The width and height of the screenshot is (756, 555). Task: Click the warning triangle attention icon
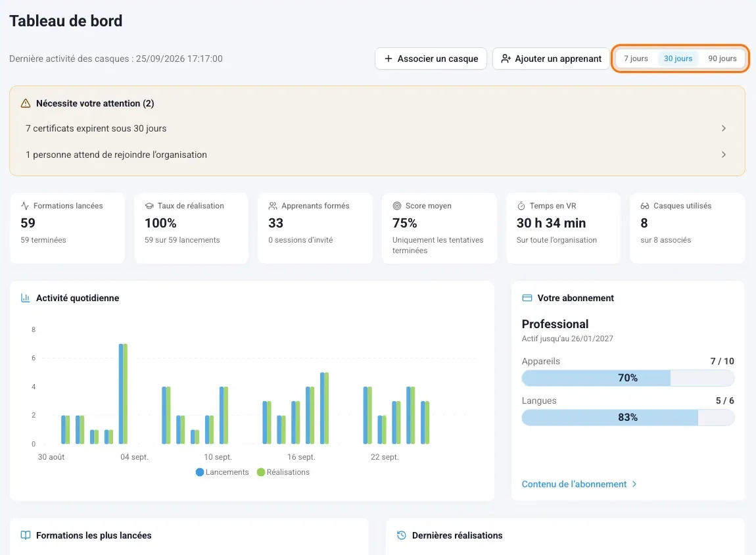pyautogui.click(x=26, y=104)
